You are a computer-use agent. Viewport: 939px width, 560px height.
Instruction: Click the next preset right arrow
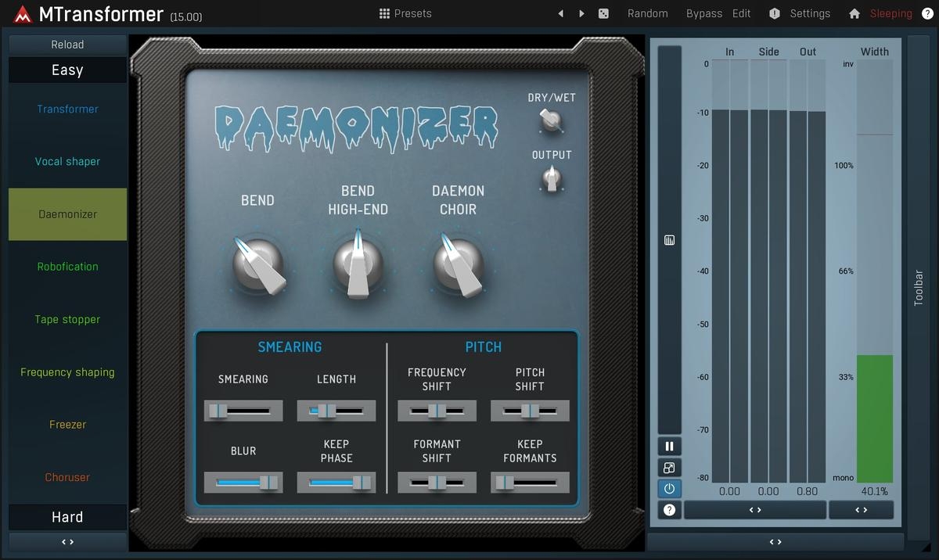581,13
